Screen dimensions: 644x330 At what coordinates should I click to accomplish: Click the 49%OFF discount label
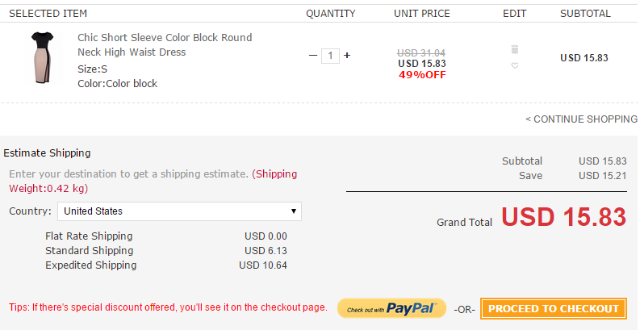(x=422, y=75)
